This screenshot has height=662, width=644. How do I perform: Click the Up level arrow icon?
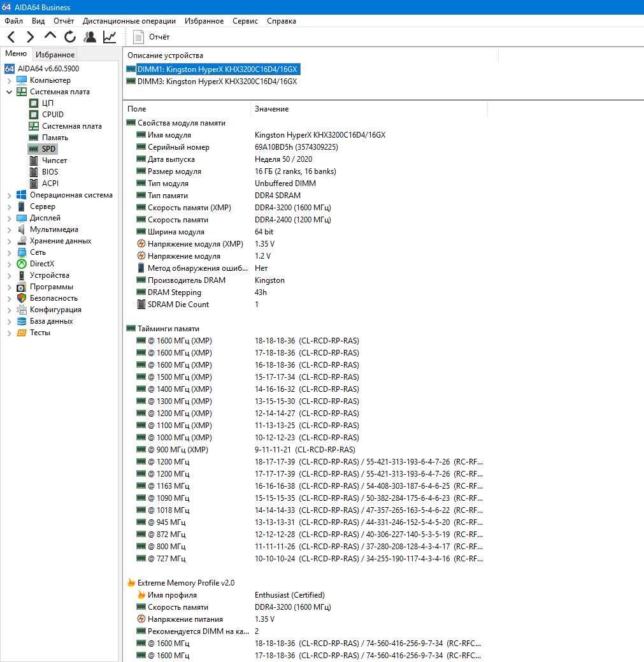point(50,36)
